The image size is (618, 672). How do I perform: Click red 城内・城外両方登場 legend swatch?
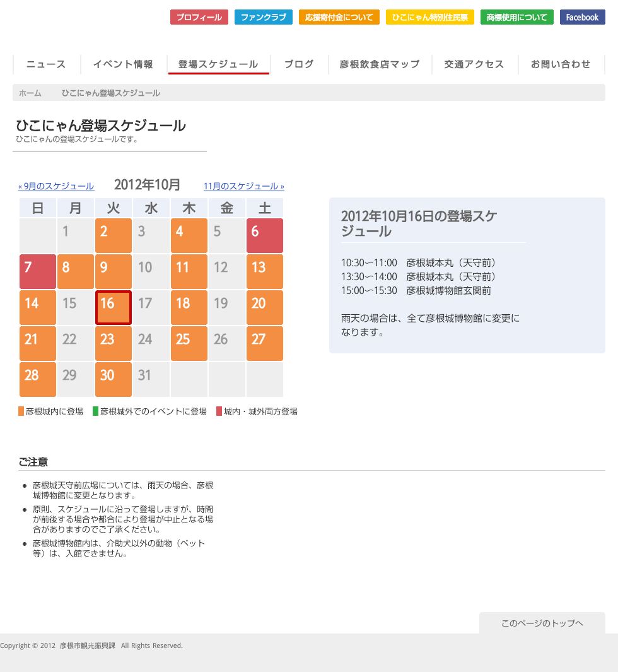pos(219,411)
